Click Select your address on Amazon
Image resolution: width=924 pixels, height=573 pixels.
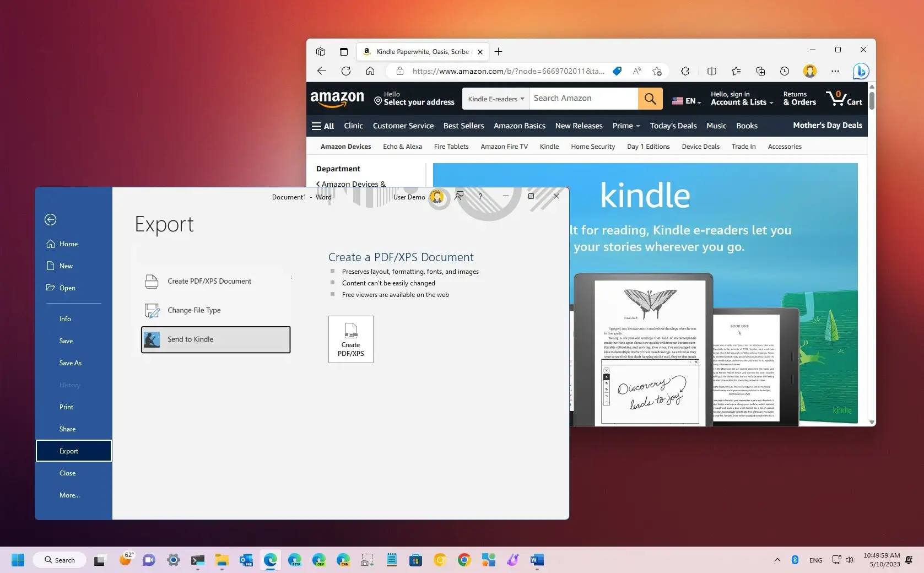[418, 101]
